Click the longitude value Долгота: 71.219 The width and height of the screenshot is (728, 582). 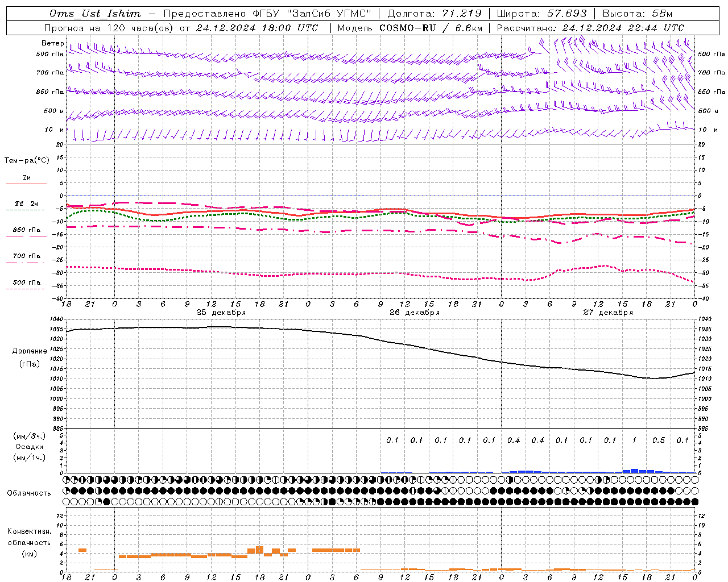[435, 14]
